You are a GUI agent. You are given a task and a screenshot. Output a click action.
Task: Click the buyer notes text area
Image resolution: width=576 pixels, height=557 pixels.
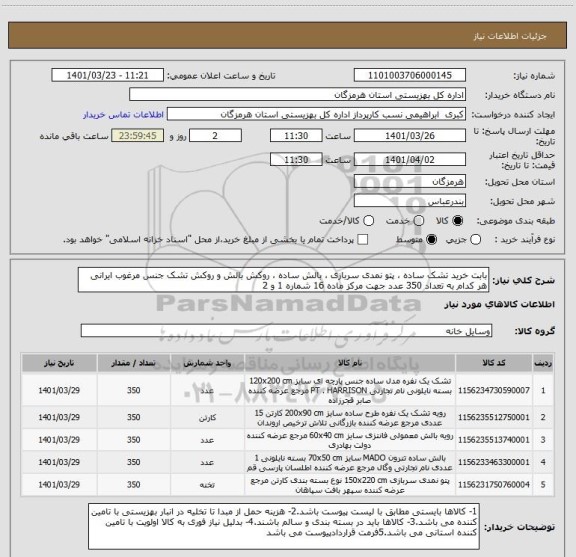(x=284, y=526)
